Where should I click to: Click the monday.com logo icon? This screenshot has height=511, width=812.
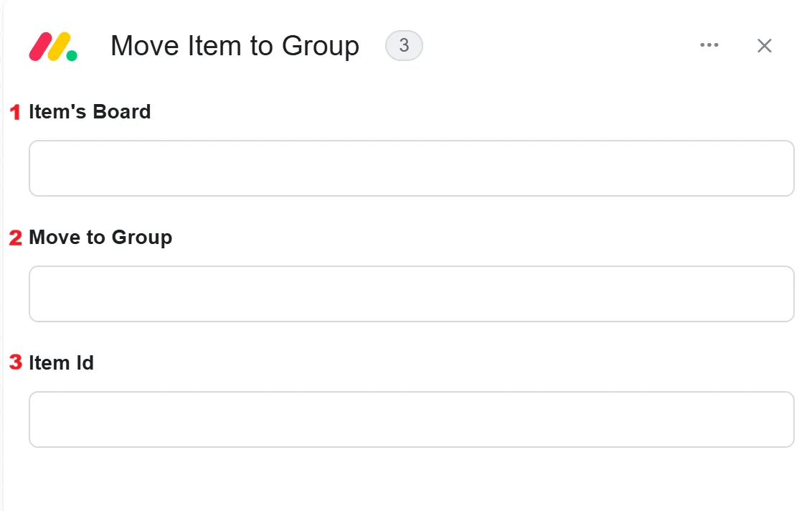click(53, 47)
